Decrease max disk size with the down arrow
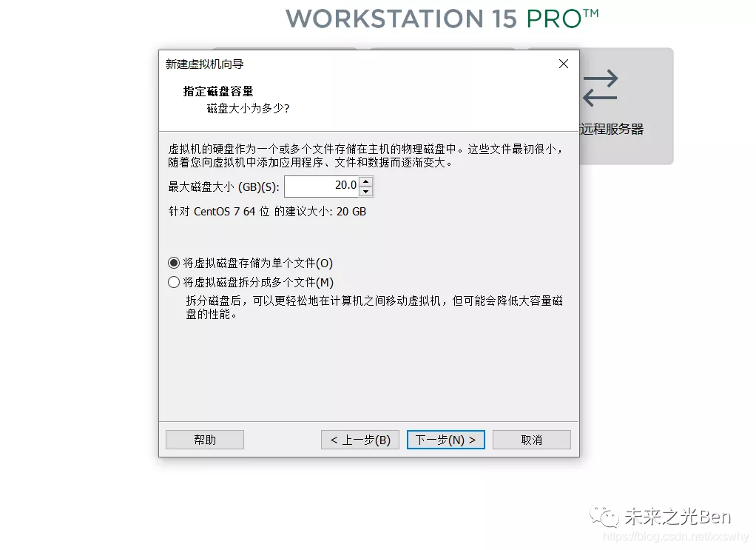The width and height of the screenshot is (756, 550). [366, 192]
